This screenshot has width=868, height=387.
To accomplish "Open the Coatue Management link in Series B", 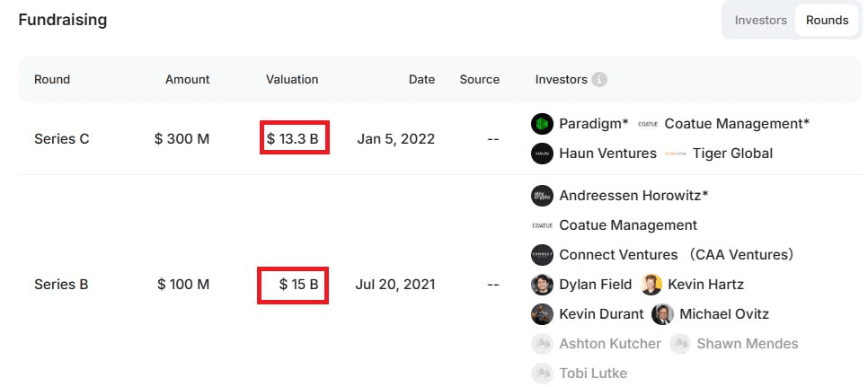I will tap(628, 225).
